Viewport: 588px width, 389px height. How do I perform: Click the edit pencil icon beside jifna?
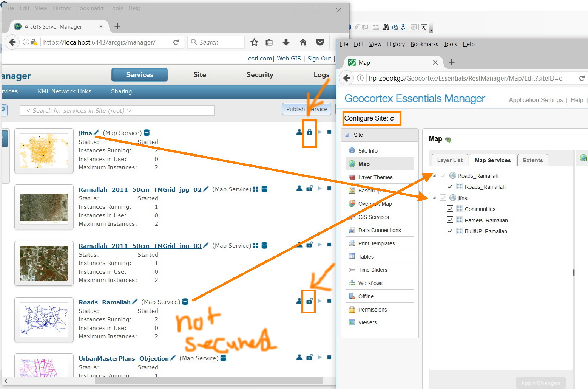96,133
